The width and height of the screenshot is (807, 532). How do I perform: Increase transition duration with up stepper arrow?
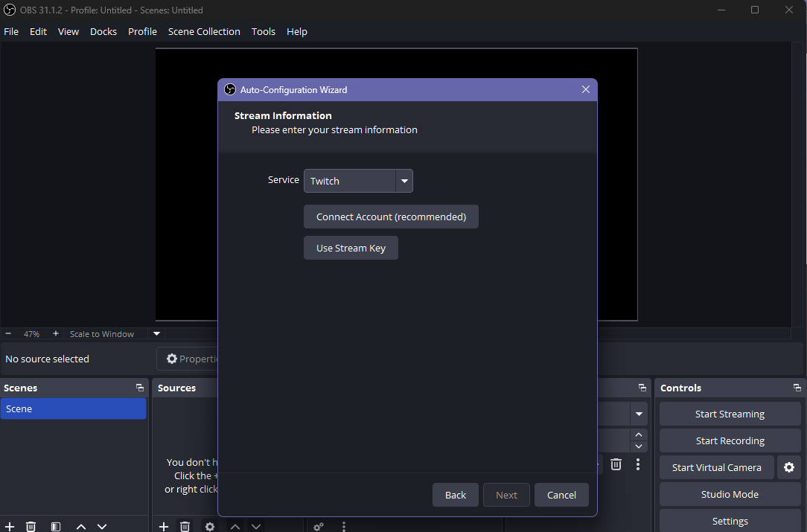pos(638,435)
